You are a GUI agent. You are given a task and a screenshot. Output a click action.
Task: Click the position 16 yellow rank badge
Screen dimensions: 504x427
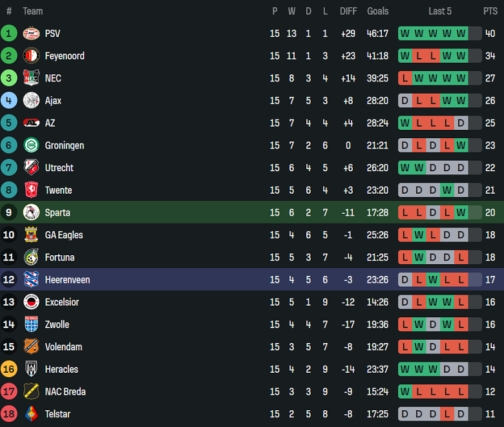tap(9, 370)
